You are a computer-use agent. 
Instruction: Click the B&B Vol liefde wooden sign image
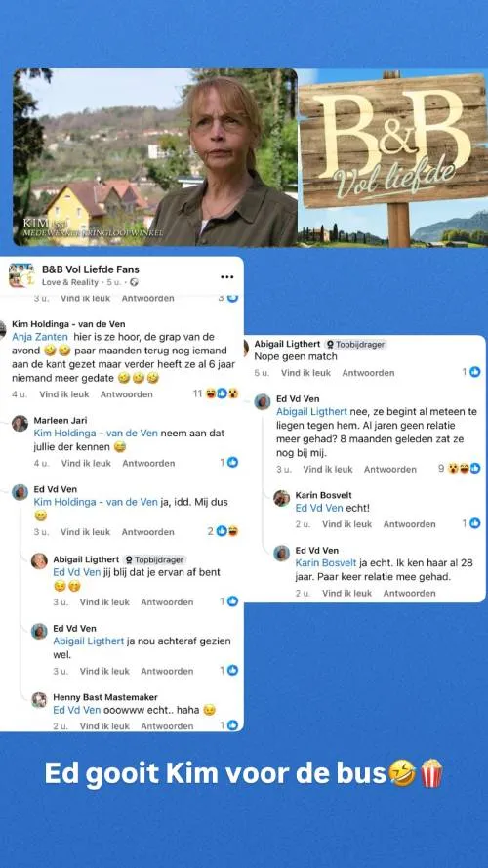(392, 157)
